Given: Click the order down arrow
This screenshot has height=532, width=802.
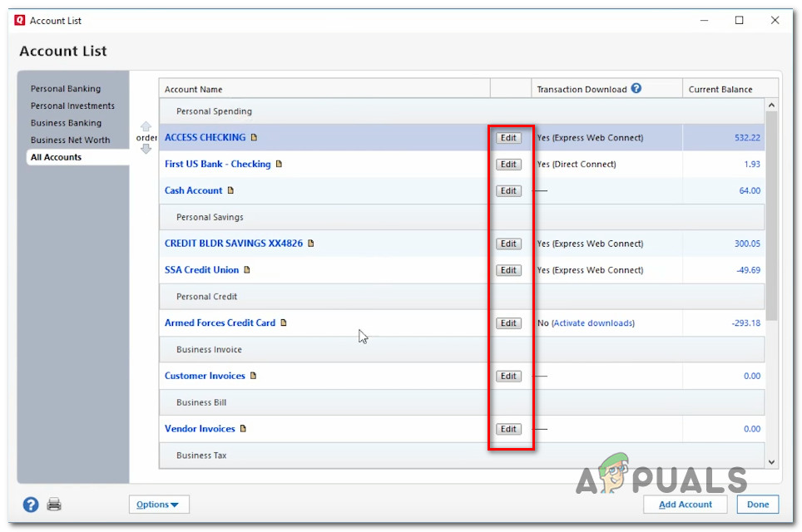Looking at the screenshot, I should click(x=146, y=147).
